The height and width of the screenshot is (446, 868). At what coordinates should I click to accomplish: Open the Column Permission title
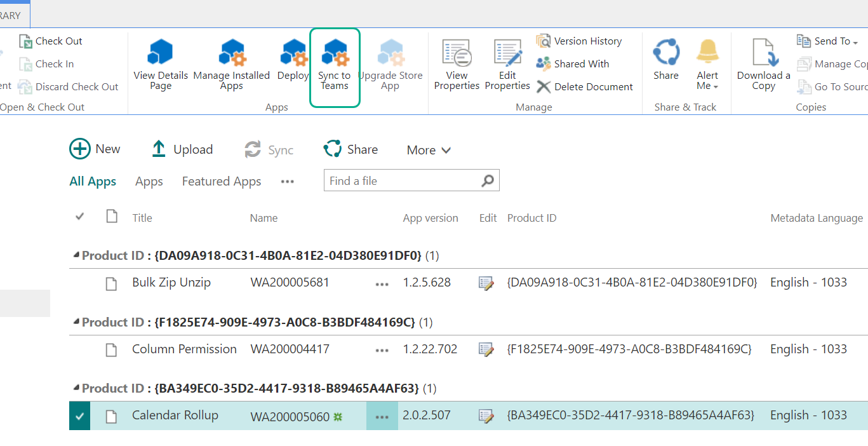point(184,349)
